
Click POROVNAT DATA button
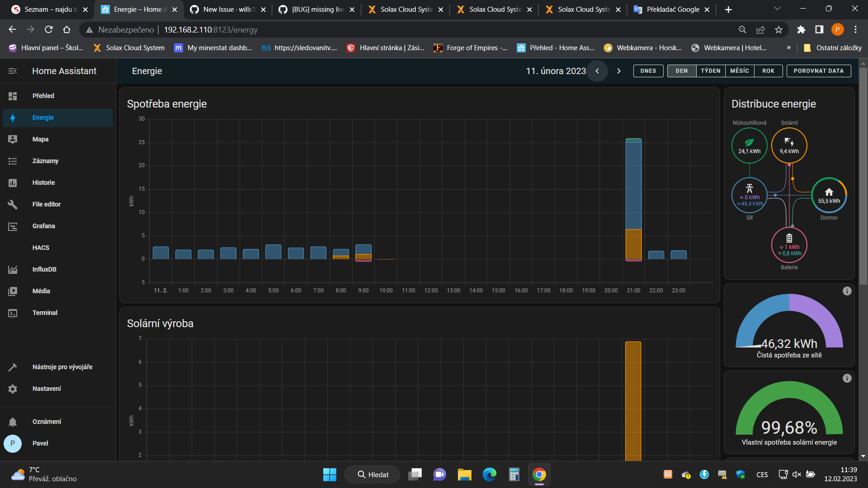(818, 71)
